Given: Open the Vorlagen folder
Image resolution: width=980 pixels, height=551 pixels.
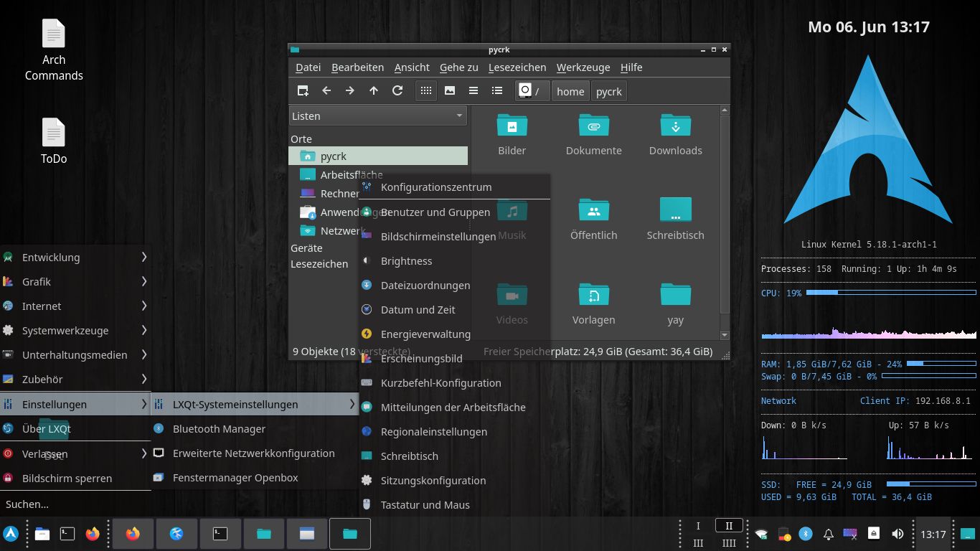Looking at the screenshot, I should pos(594,304).
